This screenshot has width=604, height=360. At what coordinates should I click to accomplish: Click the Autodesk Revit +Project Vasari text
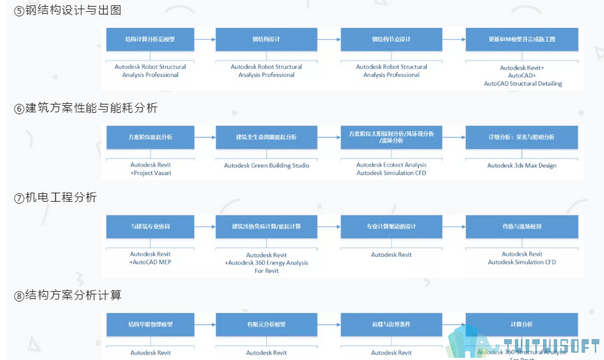[150, 169]
